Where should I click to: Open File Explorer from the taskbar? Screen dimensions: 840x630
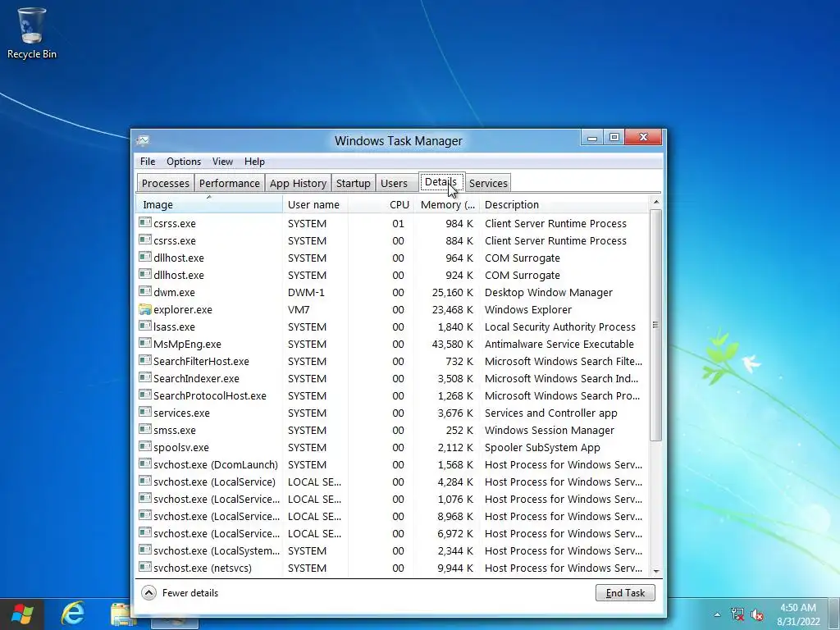(x=123, y=614)
